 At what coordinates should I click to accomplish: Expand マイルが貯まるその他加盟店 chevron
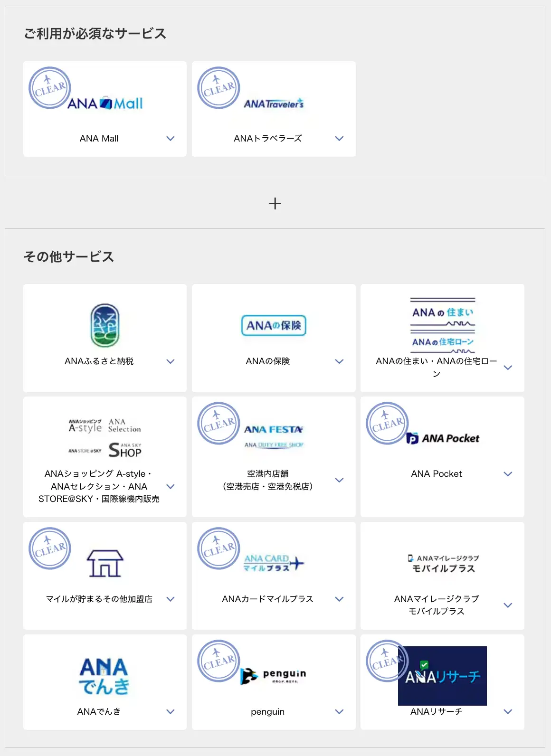[x=171, y=599]
